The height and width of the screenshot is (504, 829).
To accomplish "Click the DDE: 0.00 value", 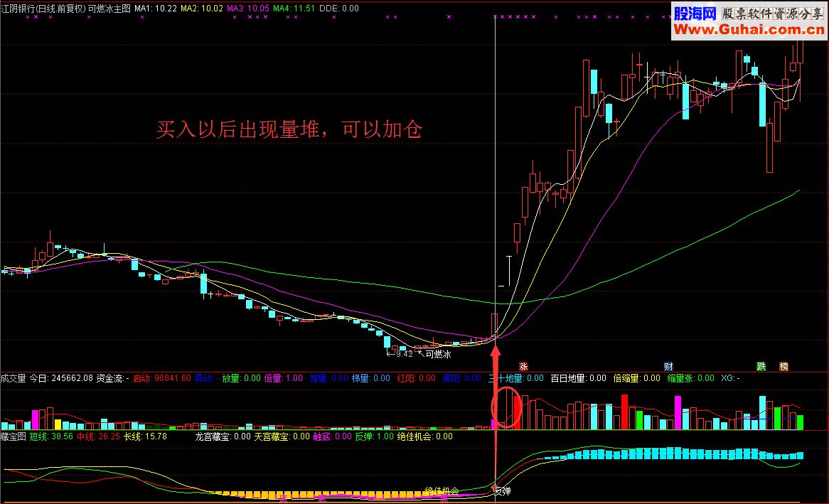I will pyautogui.click(x=339, y=9).
